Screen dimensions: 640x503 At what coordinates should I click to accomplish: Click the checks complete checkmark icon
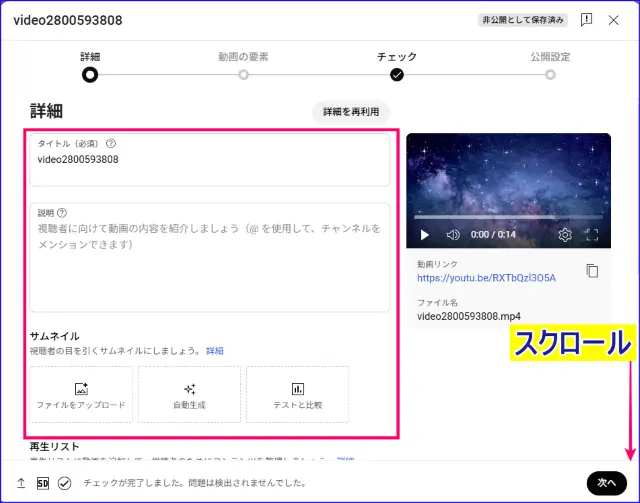click(x=65, y=483)
